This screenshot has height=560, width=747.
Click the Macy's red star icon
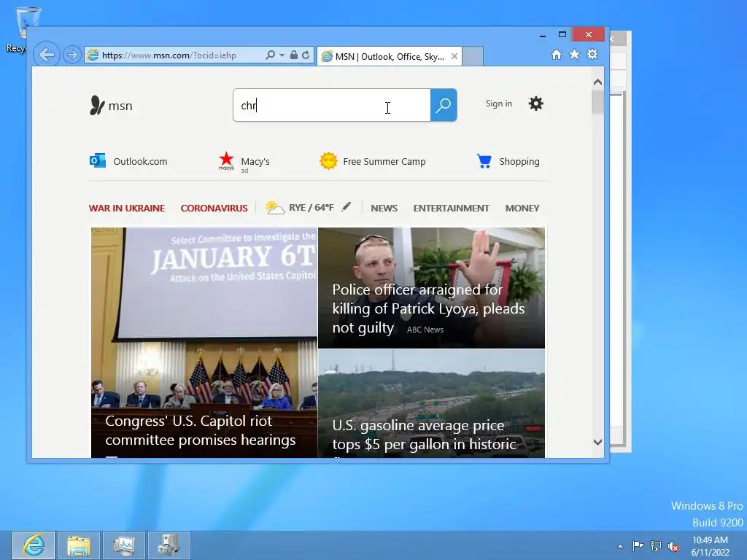pos(226,161)
